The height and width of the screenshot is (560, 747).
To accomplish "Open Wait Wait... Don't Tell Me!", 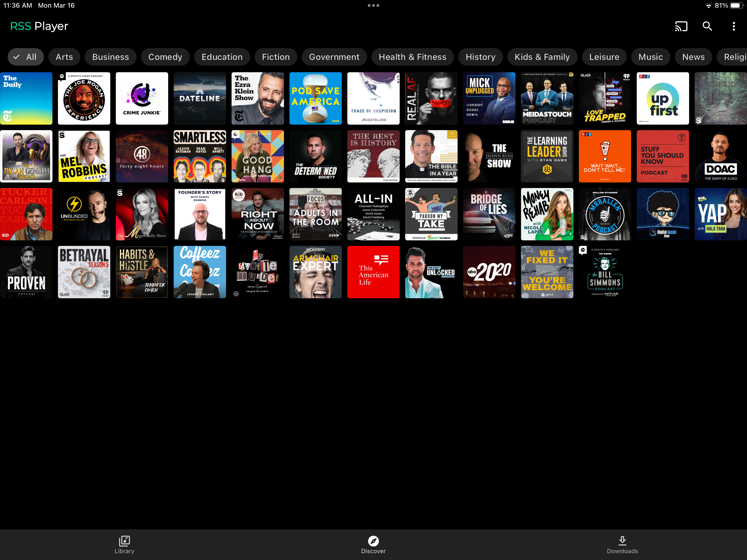I will coord(605,156).
